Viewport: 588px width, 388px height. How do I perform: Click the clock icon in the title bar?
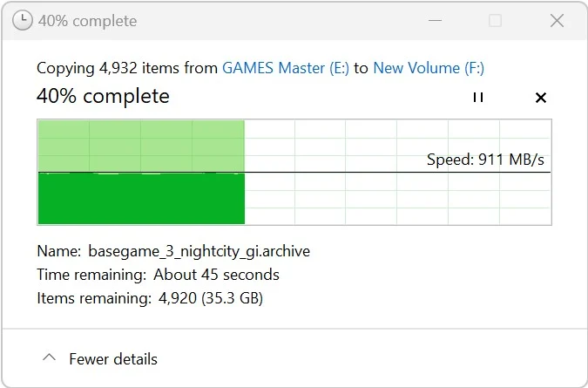[24, 21]
